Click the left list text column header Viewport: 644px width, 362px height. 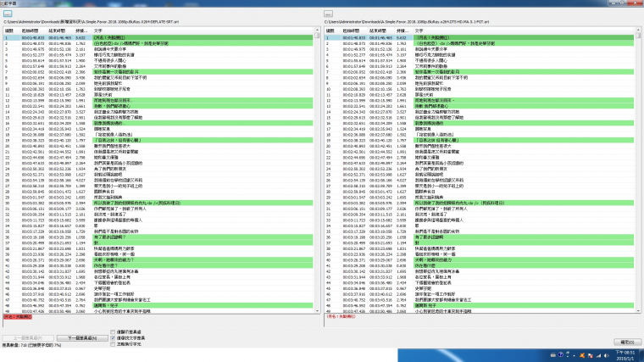203,31
